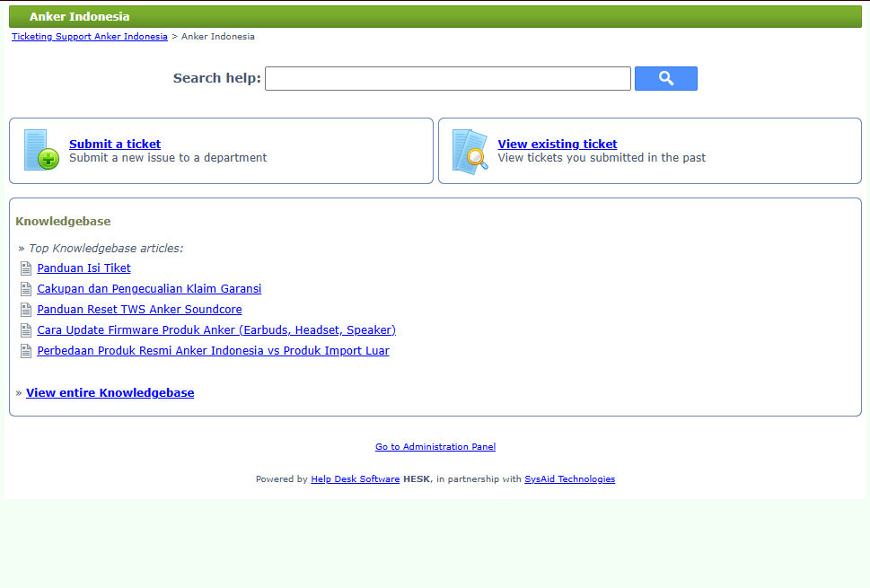Open the Help Desk Software link
The height and width of the screenshot is (588, 870).
click(x=355, y=478)
